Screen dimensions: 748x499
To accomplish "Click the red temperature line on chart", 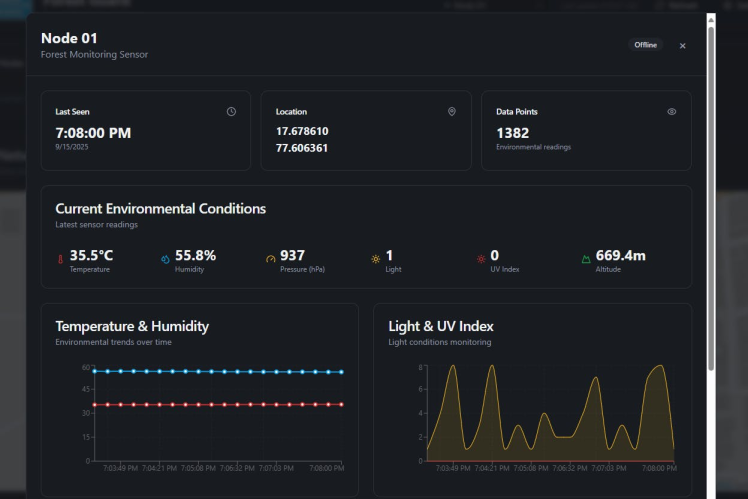I will (x=218, y=405).
